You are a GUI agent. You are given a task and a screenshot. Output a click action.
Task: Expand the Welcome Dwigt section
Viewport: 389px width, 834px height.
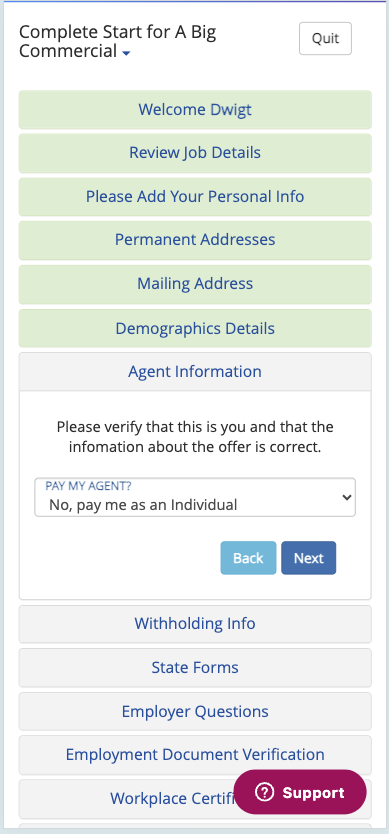pyautogui.click(x=195, y=110)
